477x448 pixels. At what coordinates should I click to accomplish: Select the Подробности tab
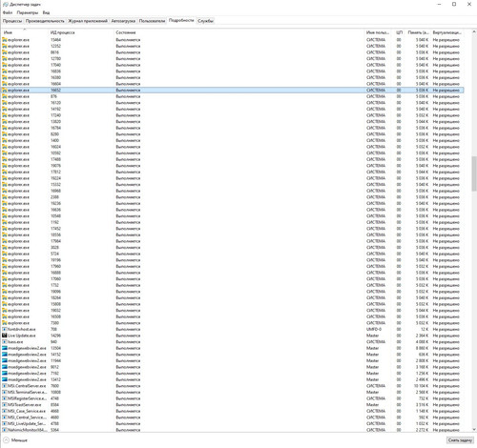(x=181, y=20)
